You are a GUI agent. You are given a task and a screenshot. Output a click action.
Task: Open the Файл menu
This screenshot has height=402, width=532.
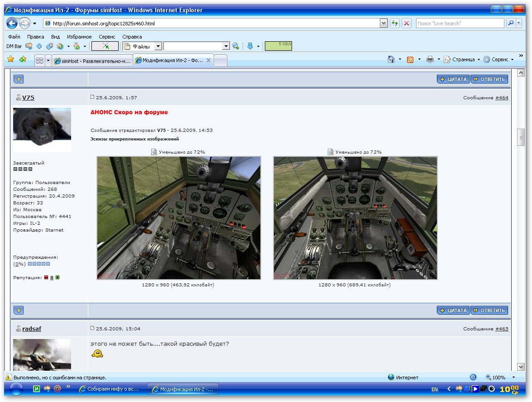click(x=14, y=37)
